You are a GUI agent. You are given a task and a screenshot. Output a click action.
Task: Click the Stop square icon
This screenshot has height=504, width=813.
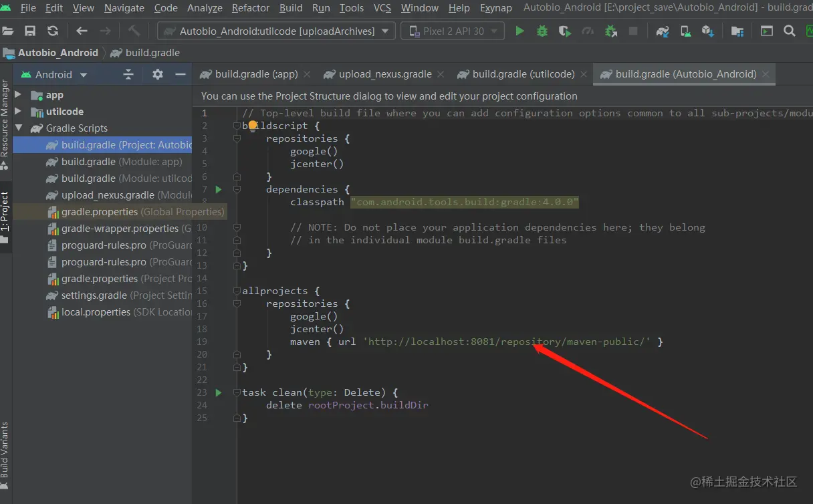coord(633,31)
